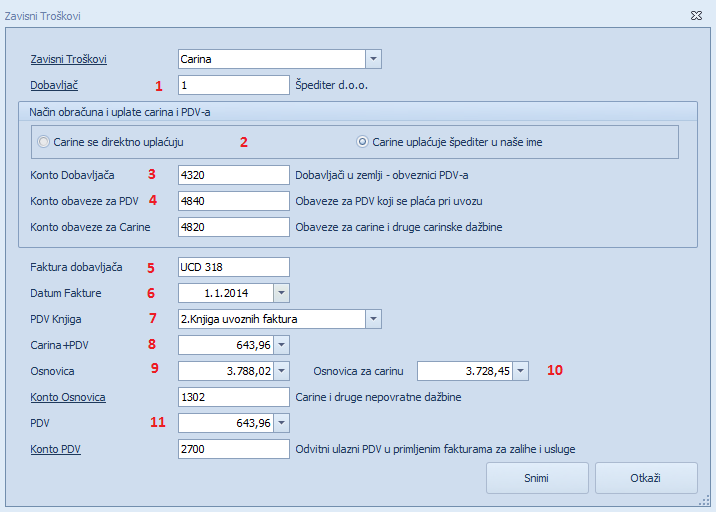Screen dimensions: 716x512
Task: Focus the Faktura dobavljača field with UCD 318
Action: (x=233, y=267)
